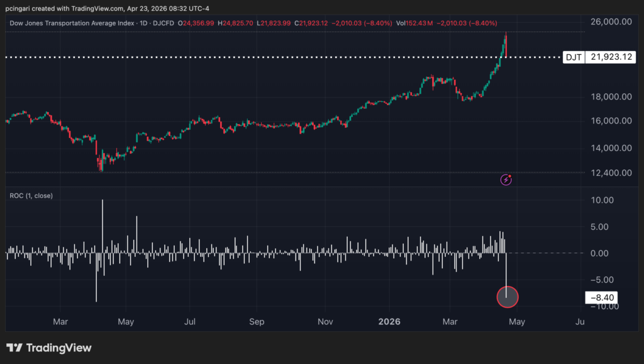Select the 2026 label on the time axis
Screen dimensions: 644x364
coord(389,321)
